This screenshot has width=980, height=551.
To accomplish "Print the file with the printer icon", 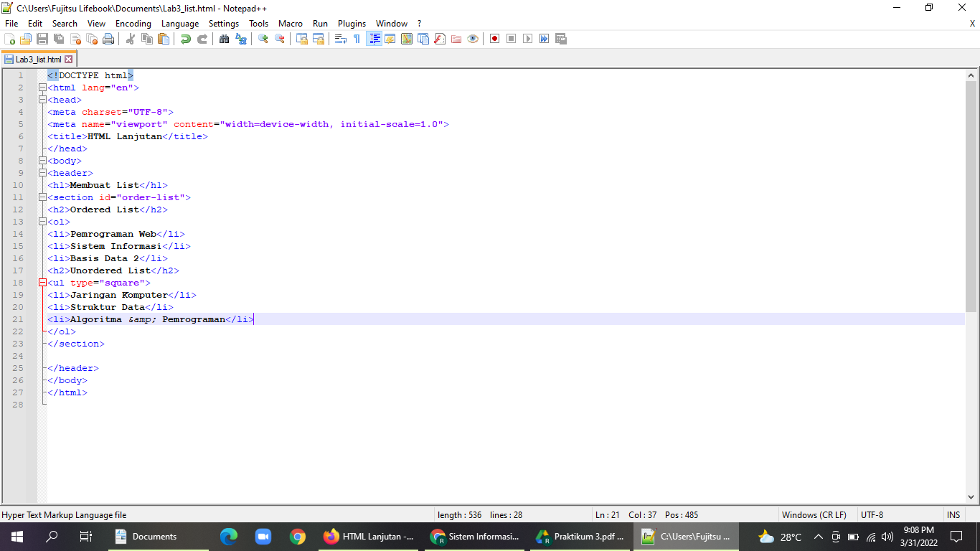I will [x=108, y=39].
